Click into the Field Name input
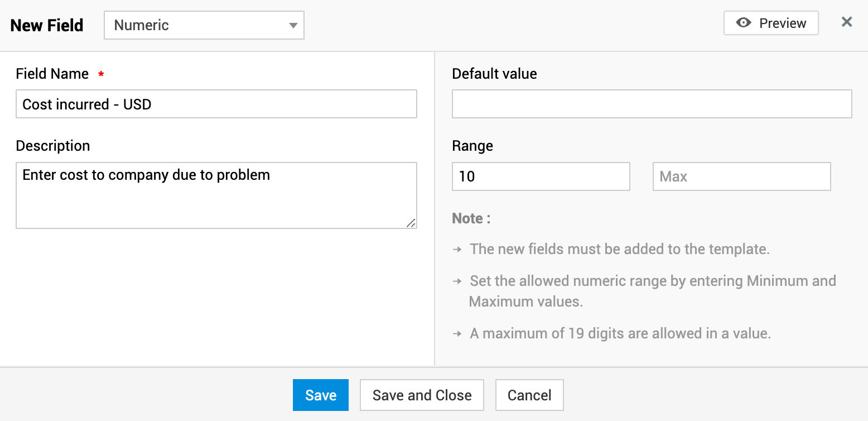Screen dimensions: 868x421 [x=216, y=104]
